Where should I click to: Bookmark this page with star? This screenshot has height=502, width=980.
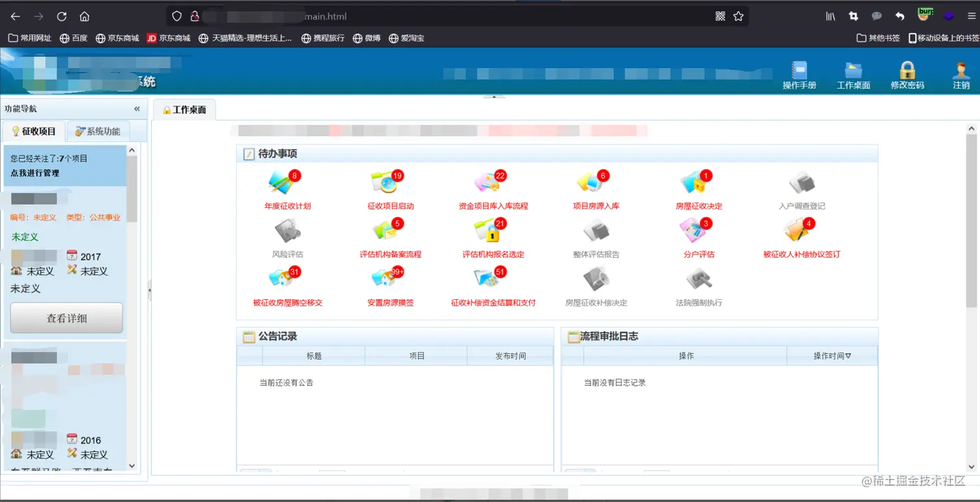click(738, 16)
